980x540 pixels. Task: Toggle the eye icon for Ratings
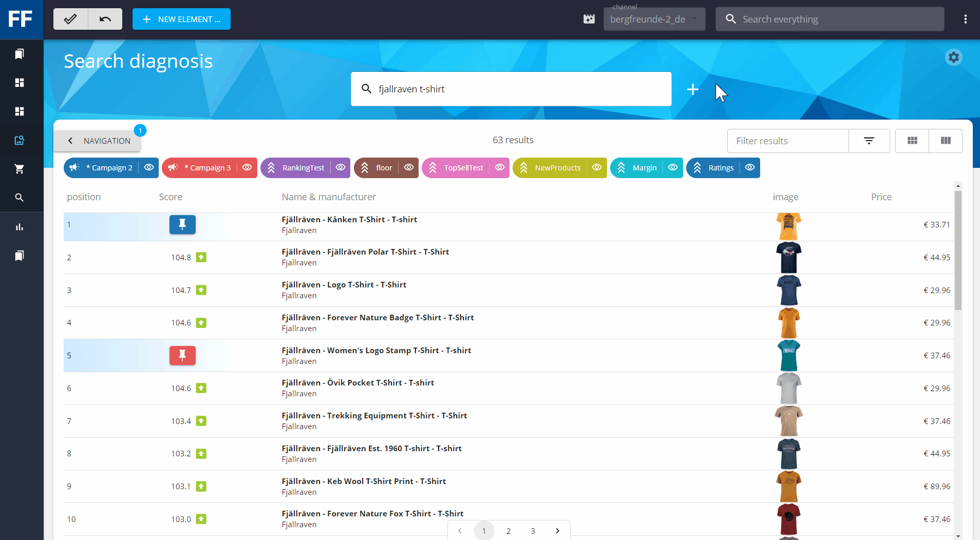(750, 168)
